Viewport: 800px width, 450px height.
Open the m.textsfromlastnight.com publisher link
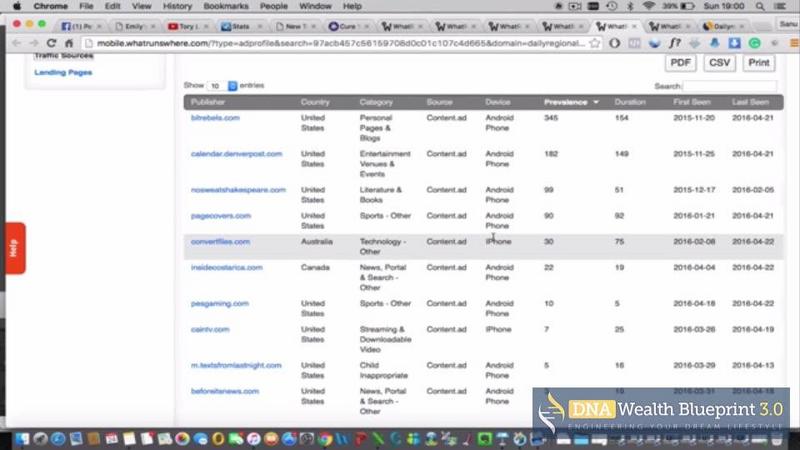(236, 365)
